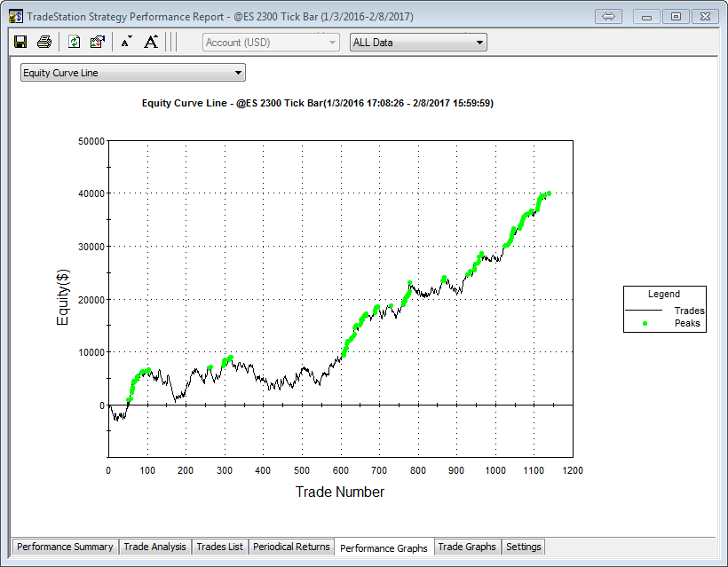Click the Refresh report icon
This screenshot has width=728, height=567.
pyautogui.click(x=75, y=42)
